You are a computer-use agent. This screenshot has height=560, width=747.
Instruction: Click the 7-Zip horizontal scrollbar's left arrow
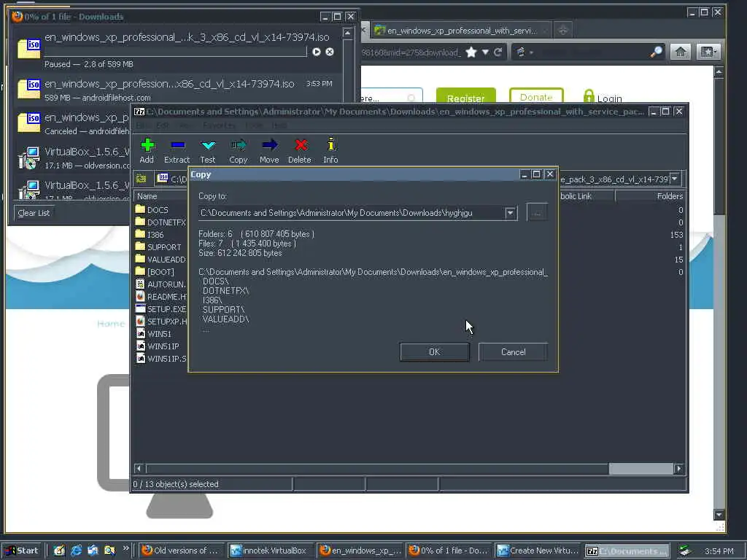click(x=139, y=469)
